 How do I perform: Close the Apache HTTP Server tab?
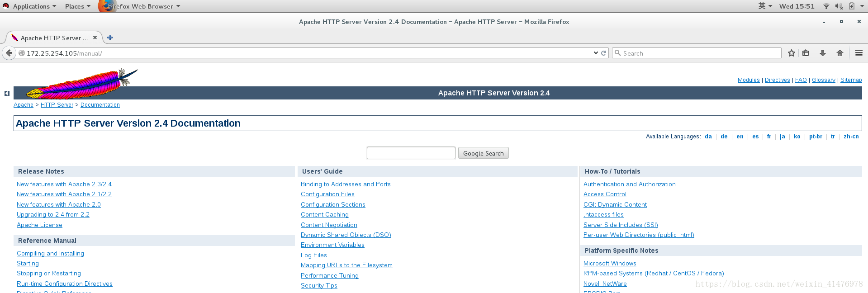click(95, 38)
